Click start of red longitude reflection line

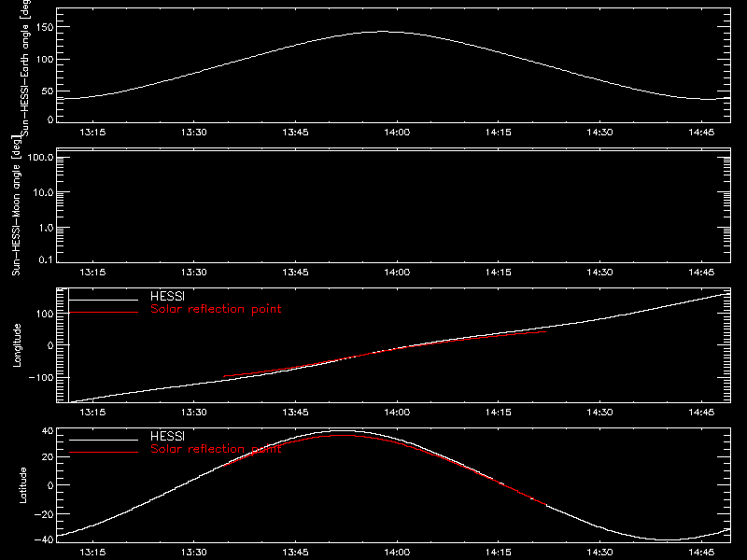(x=224, y=376)
